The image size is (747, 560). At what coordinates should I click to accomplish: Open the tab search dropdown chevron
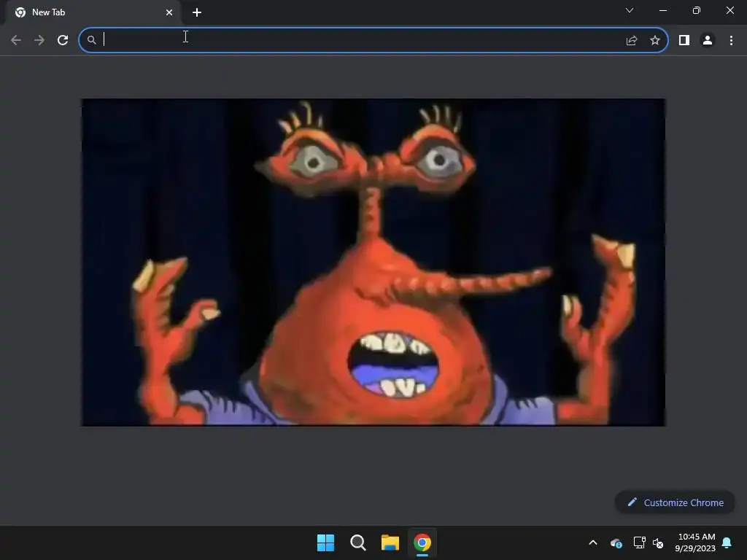point(630,10)
